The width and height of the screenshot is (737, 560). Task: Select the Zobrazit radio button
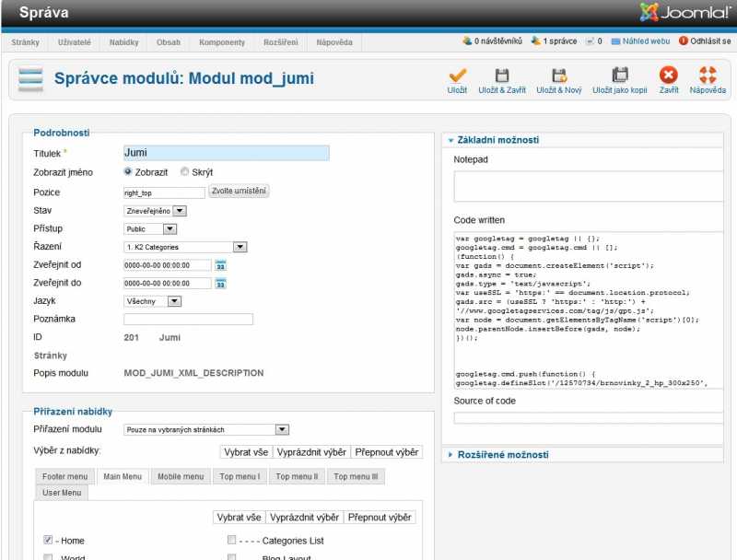click(128, 171)
